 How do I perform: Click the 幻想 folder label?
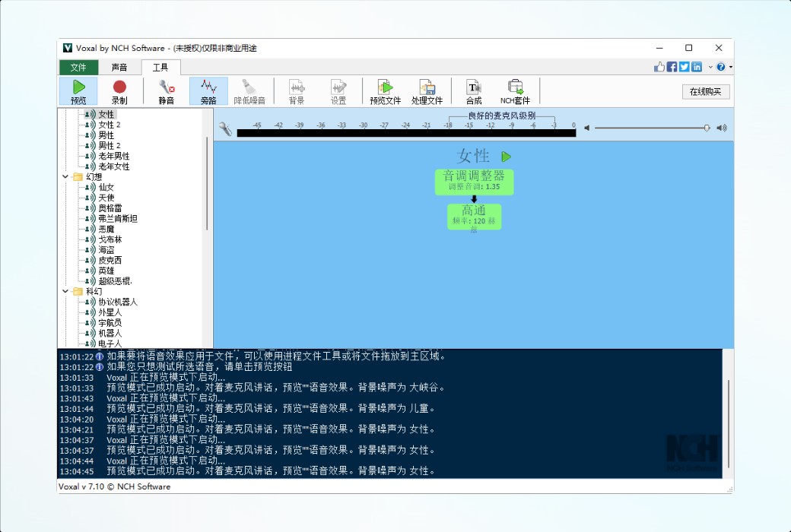pyautogui.click(x=94, y=176)
